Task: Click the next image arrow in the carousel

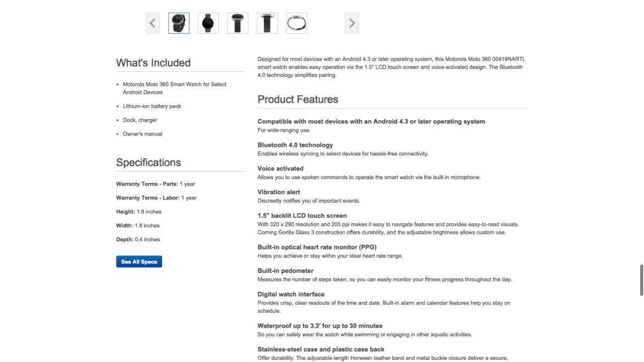Action: point(352,23)
